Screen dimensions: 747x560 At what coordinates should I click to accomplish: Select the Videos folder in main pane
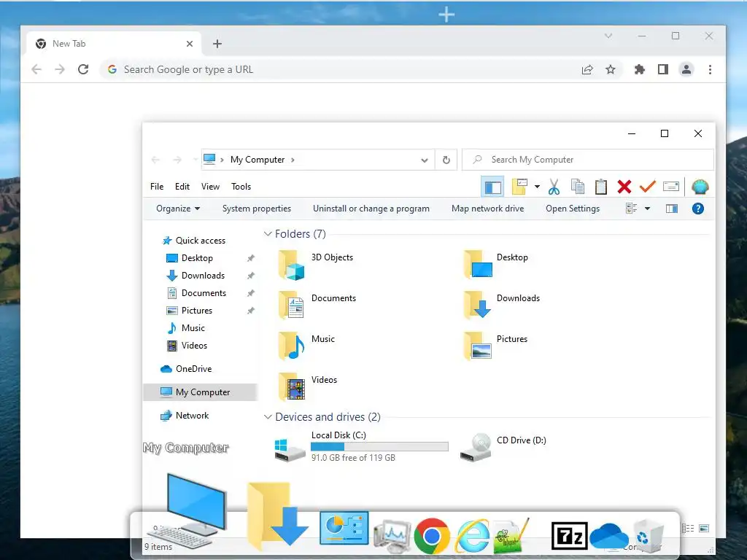[x=308, y=386]
